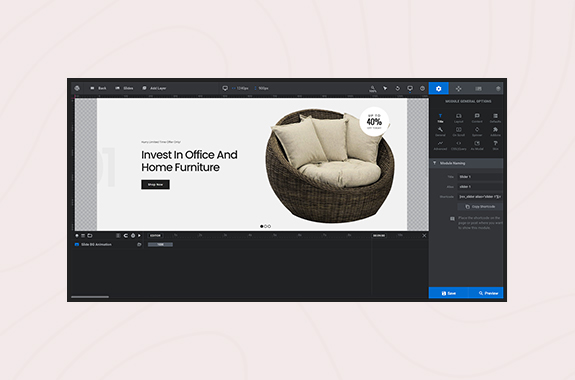Image resolution: width=575 pixels, height=380 pixels.
Task: Select the Defaults options icon
Action: [x=495, y=118]
